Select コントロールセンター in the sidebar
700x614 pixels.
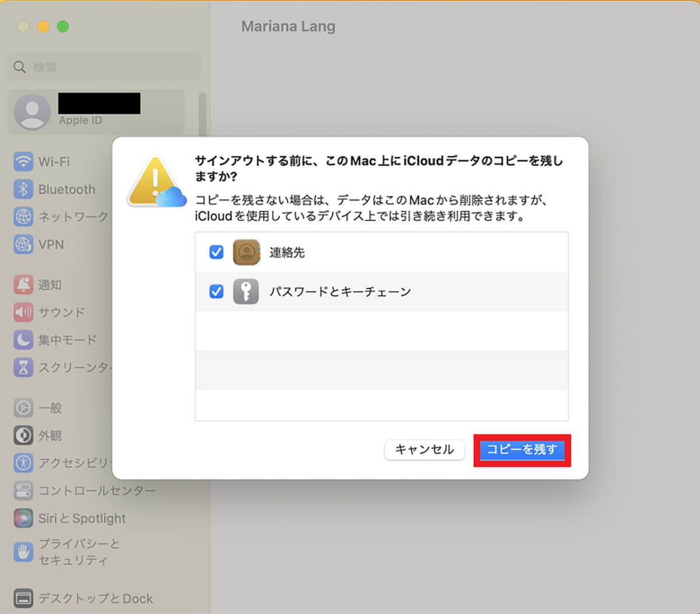pyautogui.click(x=97, y=491)
